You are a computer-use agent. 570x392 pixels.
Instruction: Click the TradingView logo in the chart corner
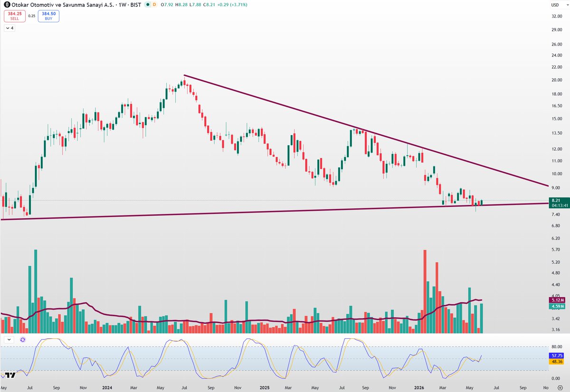pos(10,375)
